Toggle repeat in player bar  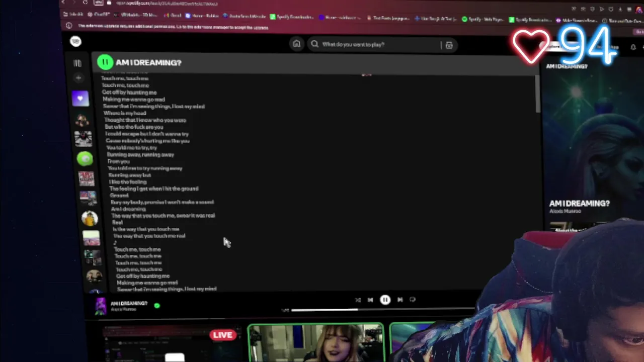pyautogui.click(x=413, y=300)
